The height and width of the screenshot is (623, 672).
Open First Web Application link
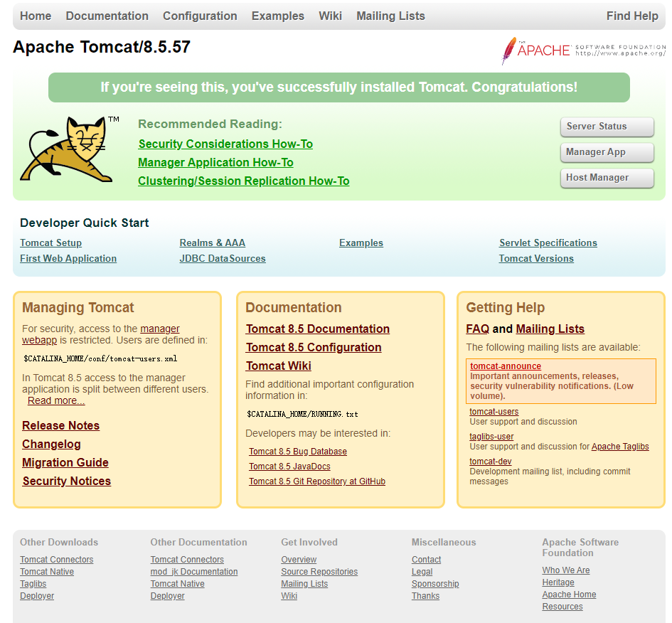point(68,259)
